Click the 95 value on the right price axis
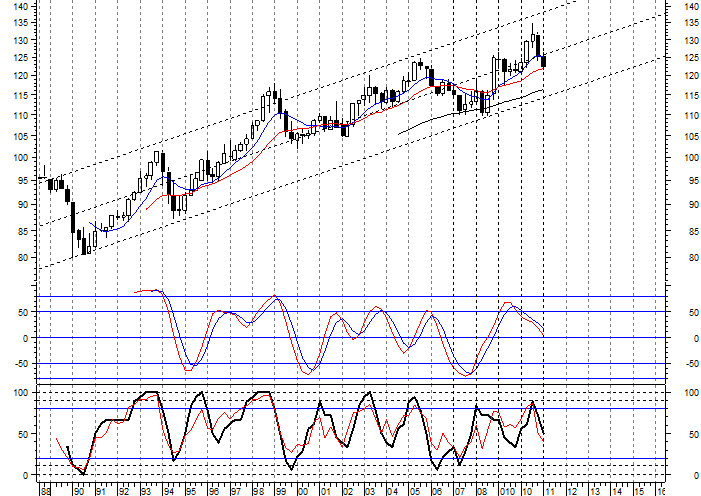Screen dimensions: 701x496 (695, 181)
